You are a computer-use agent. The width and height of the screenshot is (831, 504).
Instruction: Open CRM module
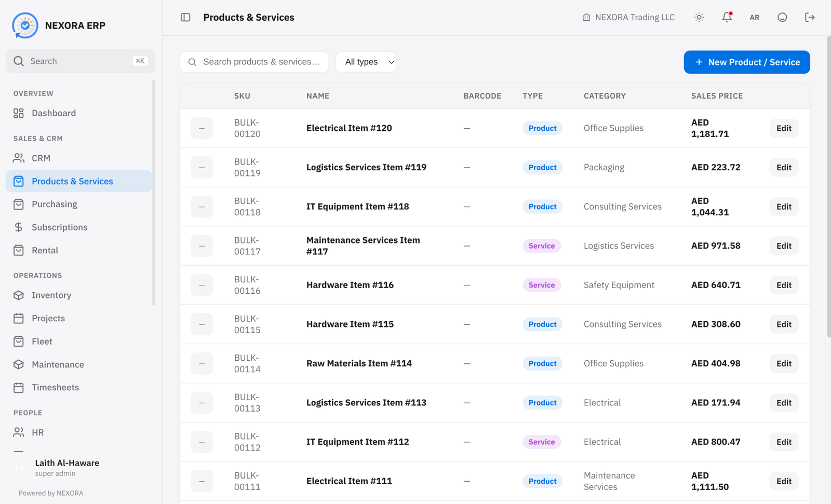coord(79,158)
